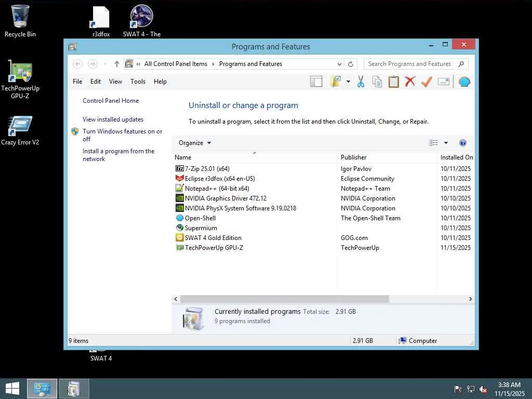Click the r3dfox desktop shortcut

101,21
